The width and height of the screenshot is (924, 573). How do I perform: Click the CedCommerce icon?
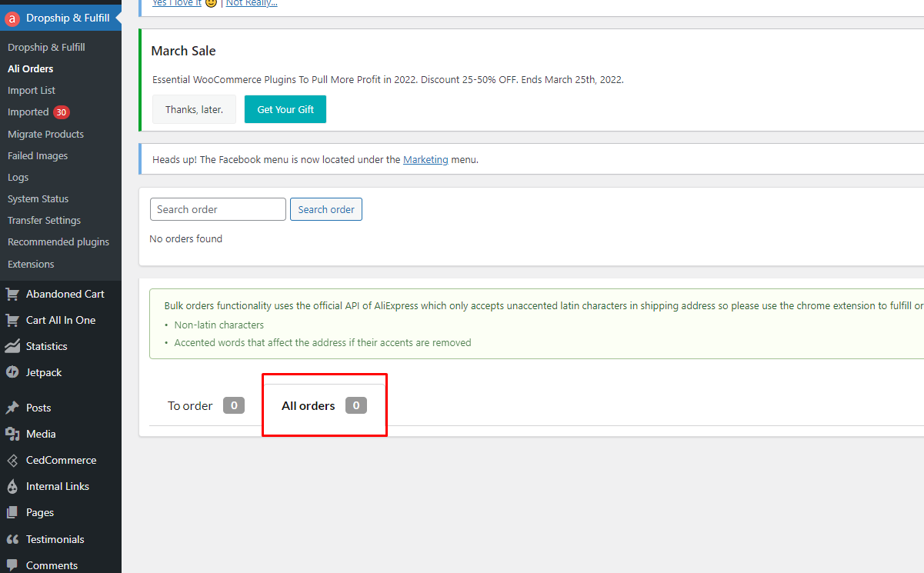(x=12, y=460)
